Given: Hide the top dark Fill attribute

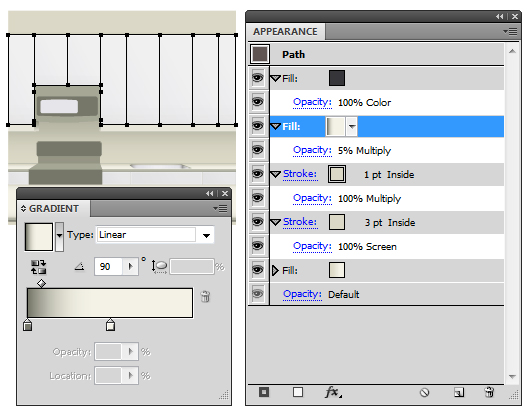Looking at the screenshot, I should 258,78.
